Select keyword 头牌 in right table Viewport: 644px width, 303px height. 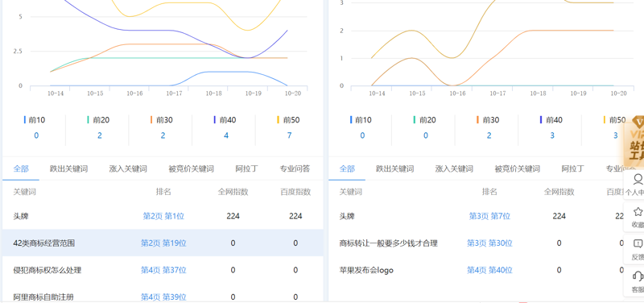pos(347,216)
